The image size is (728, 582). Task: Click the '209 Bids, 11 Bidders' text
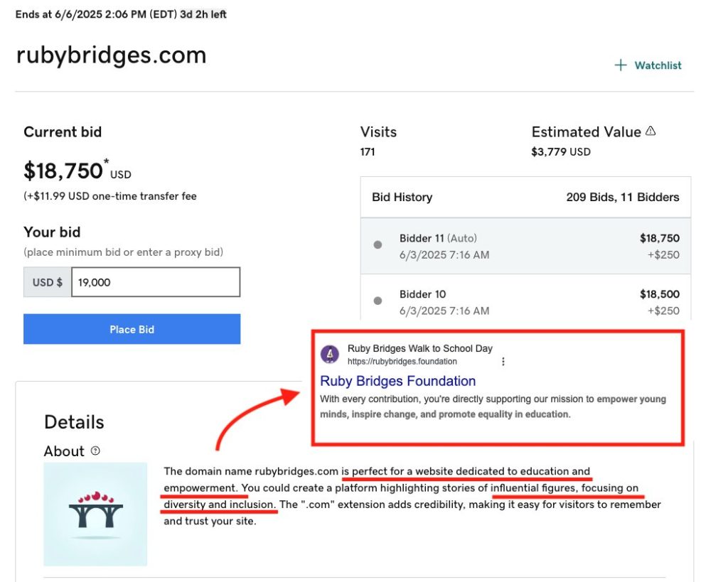coord(623,198)
